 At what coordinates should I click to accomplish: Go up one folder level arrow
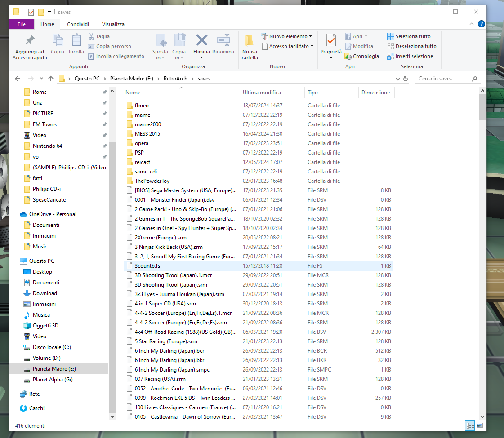51,79
